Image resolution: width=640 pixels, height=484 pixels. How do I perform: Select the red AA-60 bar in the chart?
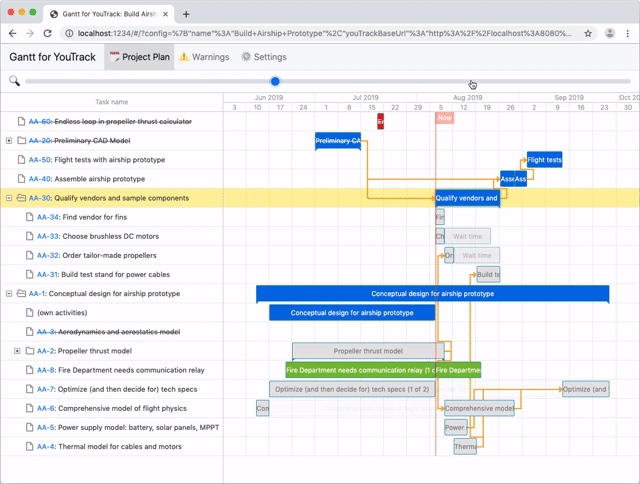tap(380, 122)
